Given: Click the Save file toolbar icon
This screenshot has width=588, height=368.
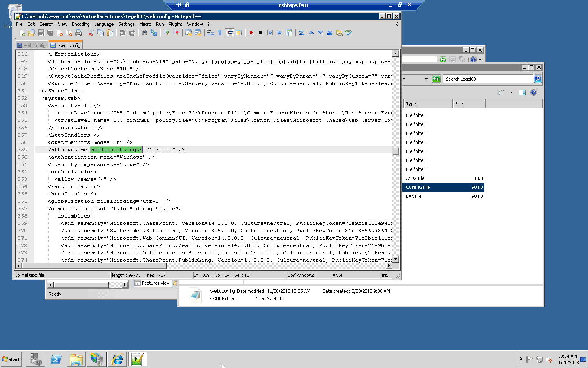Looking at the screenshot, I should pyautogui.click(x=41, y=33).
